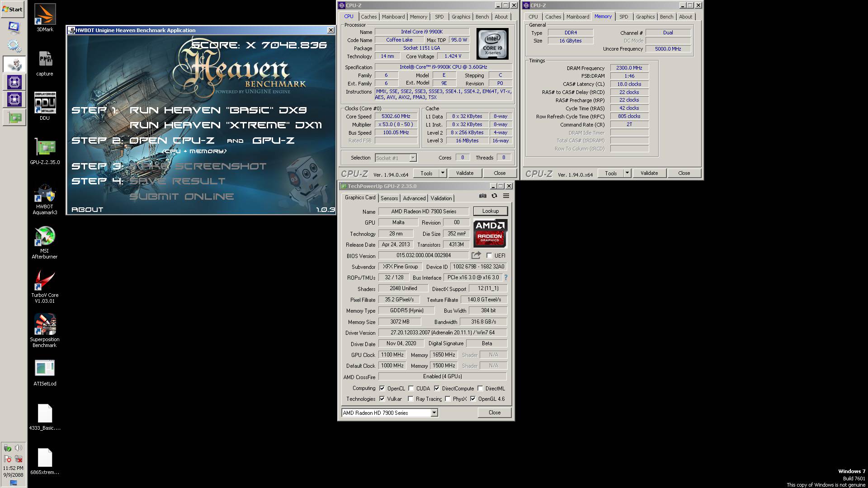Click the show desktop taskbar icon
This screenshot has height=488, width=868.
[x=13, y=483]
